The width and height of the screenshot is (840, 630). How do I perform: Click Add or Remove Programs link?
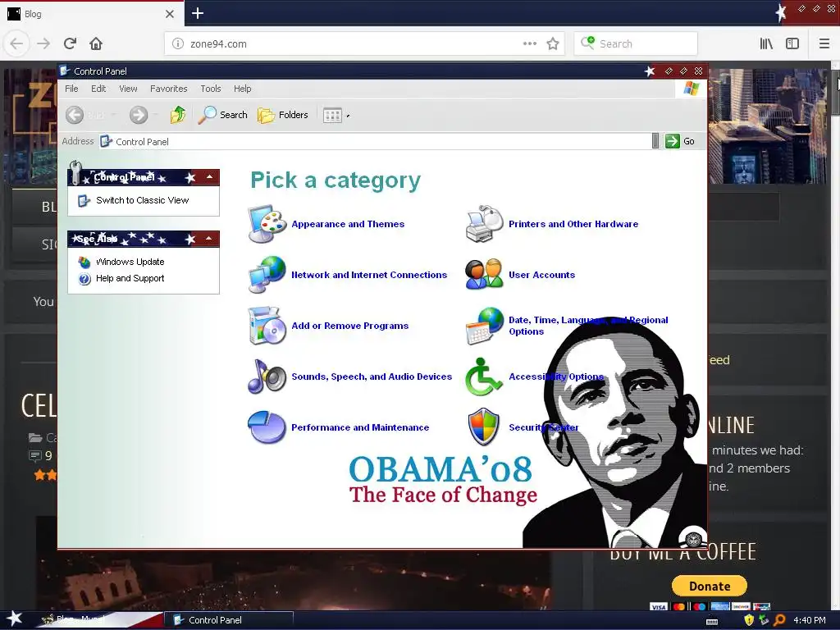tap(349, 326)
